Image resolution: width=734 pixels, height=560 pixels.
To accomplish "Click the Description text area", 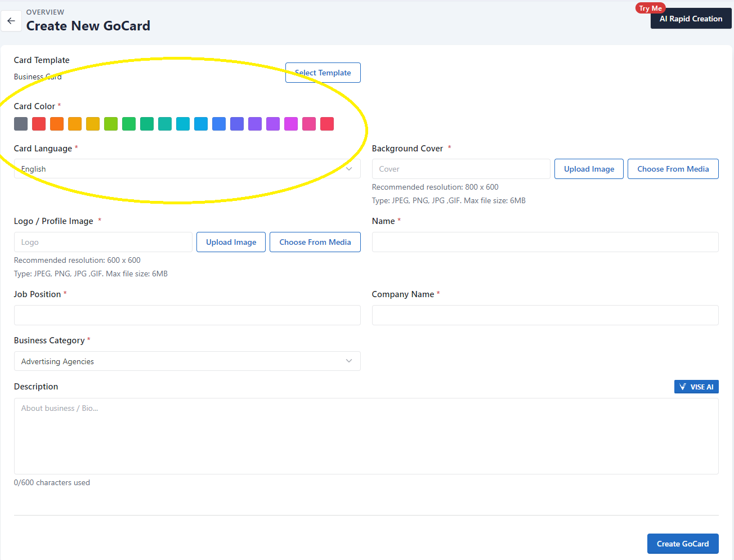I will (366, 436).
